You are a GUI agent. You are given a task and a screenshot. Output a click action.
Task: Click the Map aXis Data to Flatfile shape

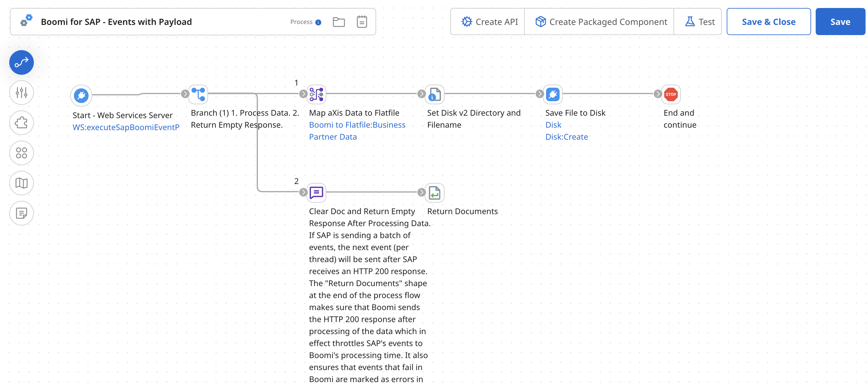(316, 94)
